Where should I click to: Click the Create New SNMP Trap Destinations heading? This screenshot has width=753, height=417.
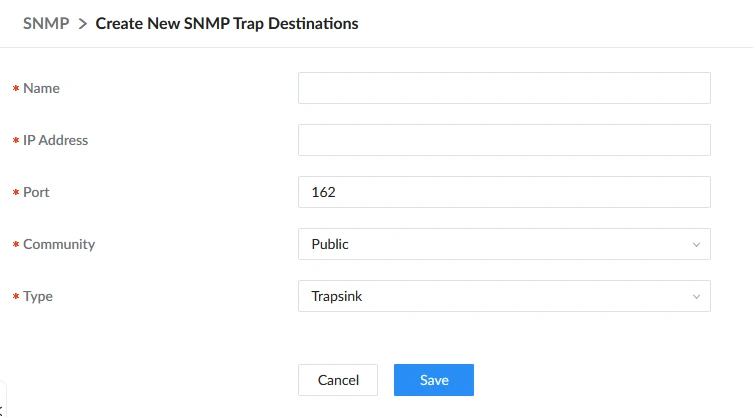(x=227, y=23)
